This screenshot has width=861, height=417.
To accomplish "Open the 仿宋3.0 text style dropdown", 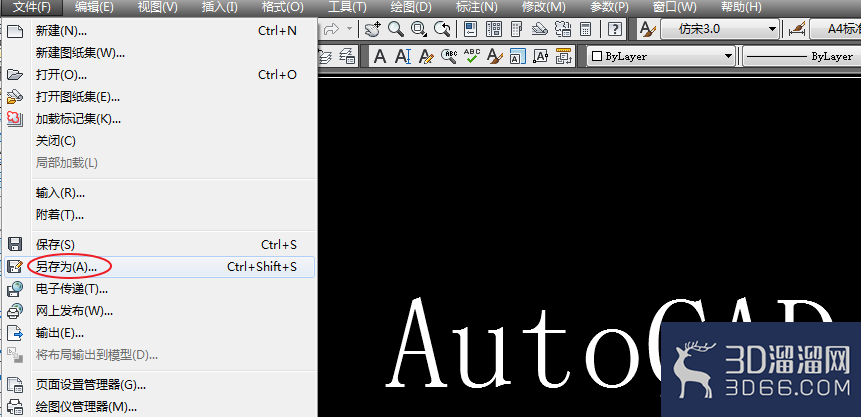I will pyautogui.click(x=719, y=29).
